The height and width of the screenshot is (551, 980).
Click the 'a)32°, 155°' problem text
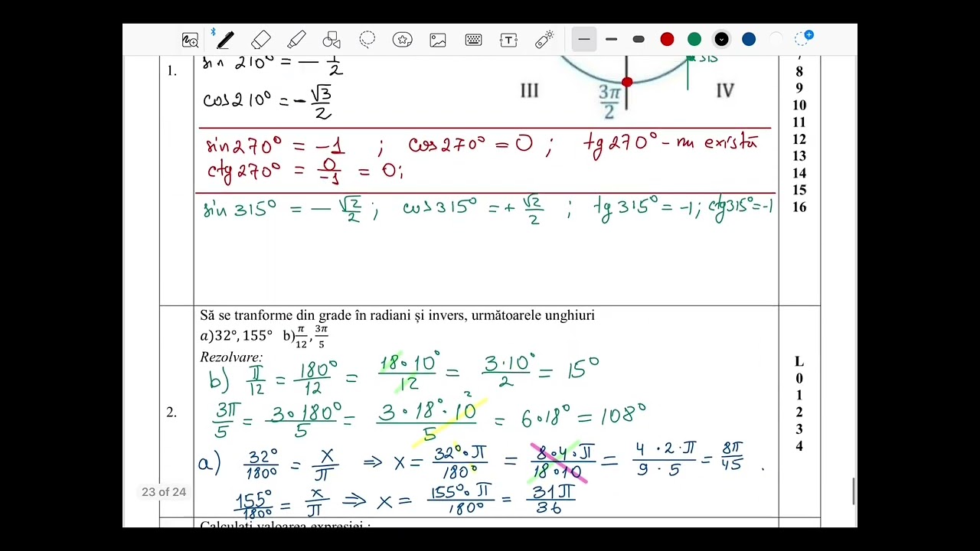[x=236, y=336]
